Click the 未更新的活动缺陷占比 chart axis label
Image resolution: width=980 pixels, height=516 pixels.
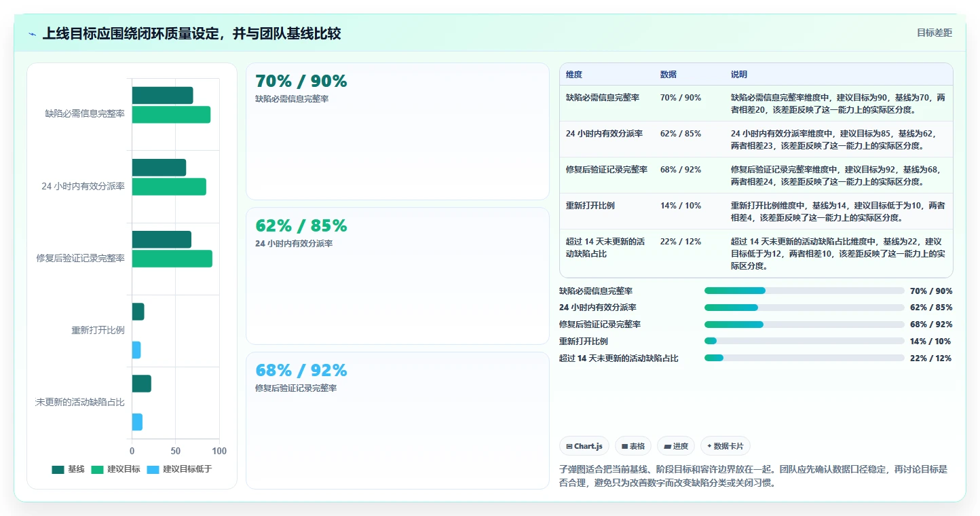(x=80, y=403)
